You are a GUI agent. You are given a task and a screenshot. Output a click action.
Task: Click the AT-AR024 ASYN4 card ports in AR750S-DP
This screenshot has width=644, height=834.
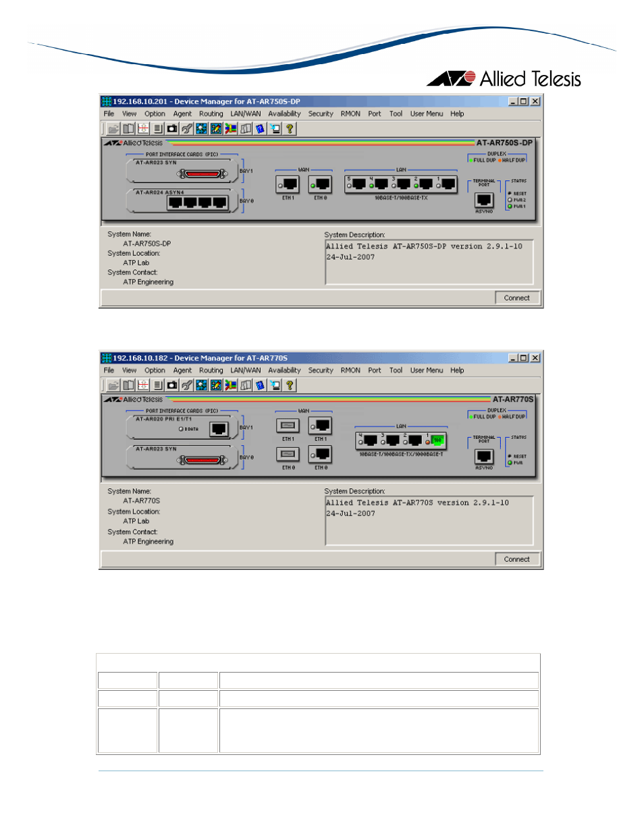coord(198,203)
